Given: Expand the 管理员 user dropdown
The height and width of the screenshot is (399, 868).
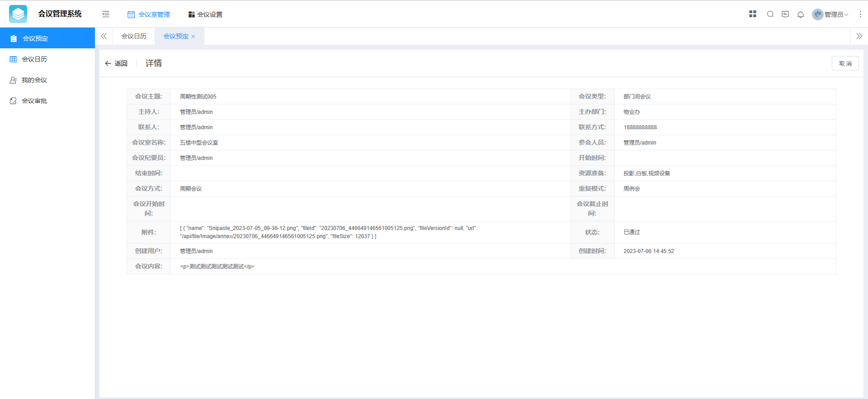Looking at the screenshot, I should click(836, 14).
